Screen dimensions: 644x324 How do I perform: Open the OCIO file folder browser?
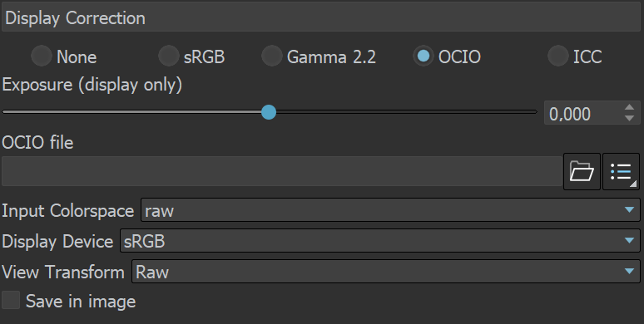[x=582, y=171]
